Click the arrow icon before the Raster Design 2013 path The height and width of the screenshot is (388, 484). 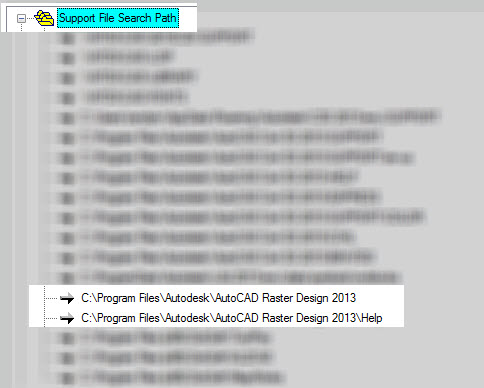tap(67, 298)
